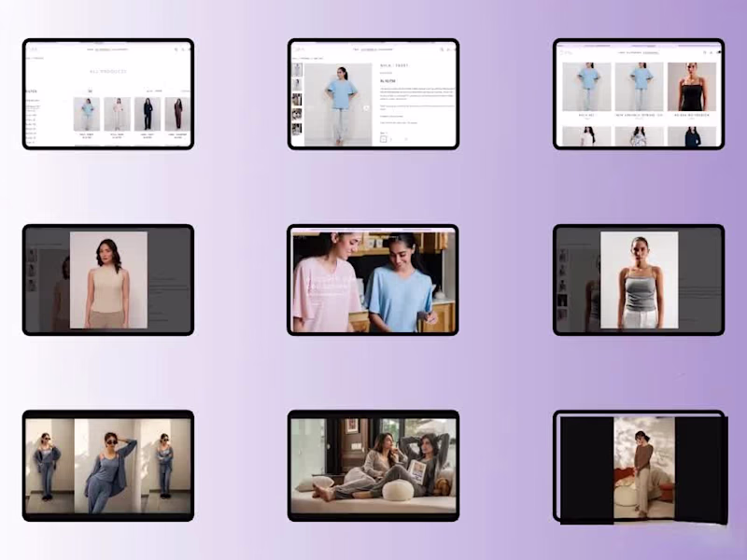Open large blue tee main product photo
The image size is (747, 560).
tap(338, 105)
